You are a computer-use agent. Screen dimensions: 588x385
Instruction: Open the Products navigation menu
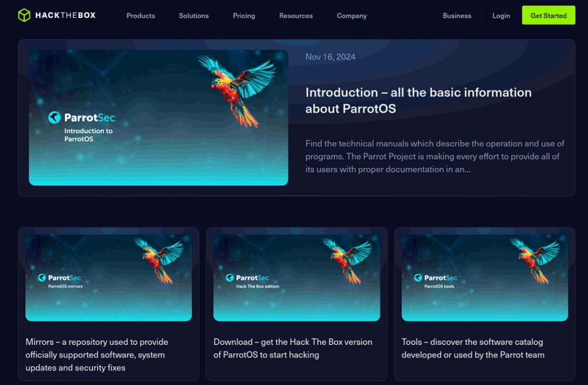click(141, 15)
